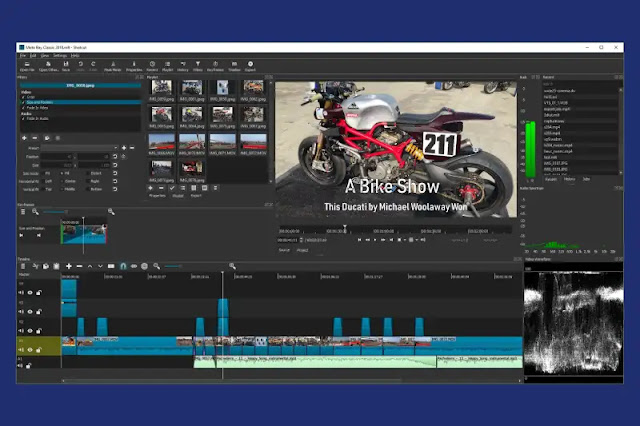The width and height of the screenshot is (640, 426).
Task: Open the View menu
Action: pos(45,55)
